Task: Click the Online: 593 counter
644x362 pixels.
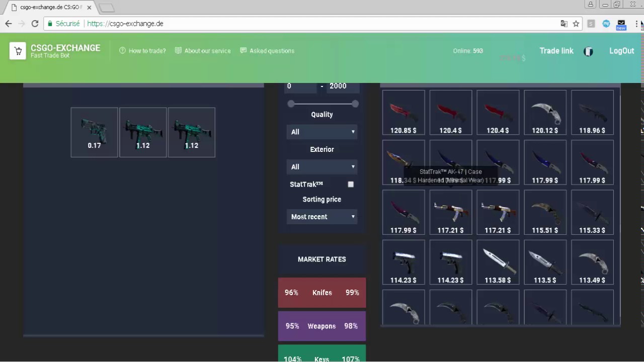Action: coord(468,51)
